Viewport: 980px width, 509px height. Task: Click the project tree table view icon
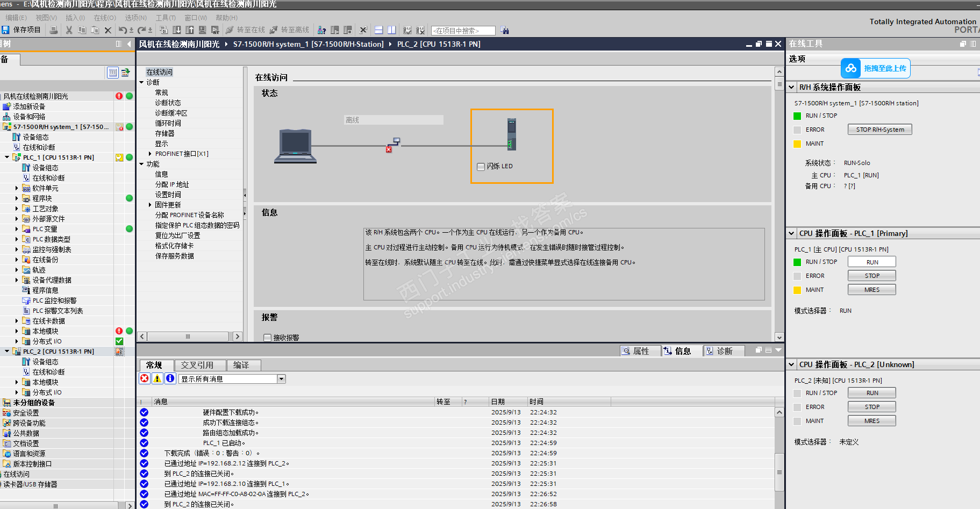click(x=113, y=73)
